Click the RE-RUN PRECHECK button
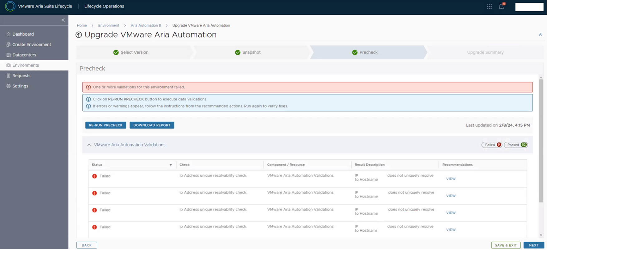 point(105,125)
